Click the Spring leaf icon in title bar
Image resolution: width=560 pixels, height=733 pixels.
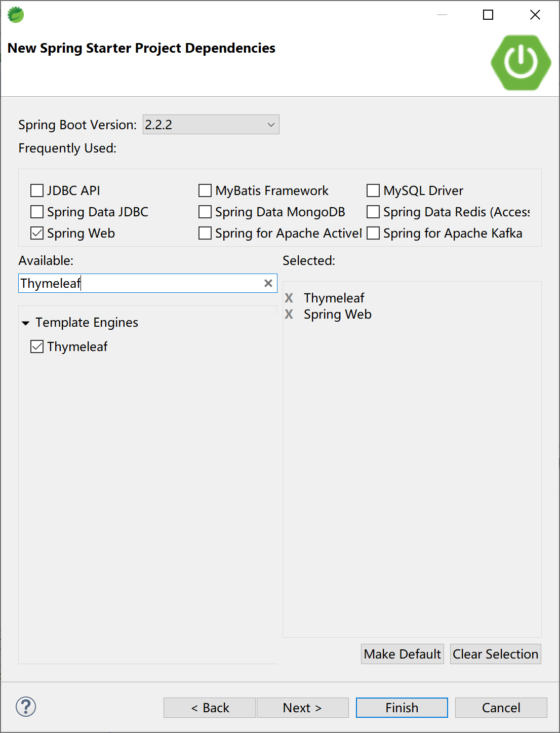tap(16, 15)
